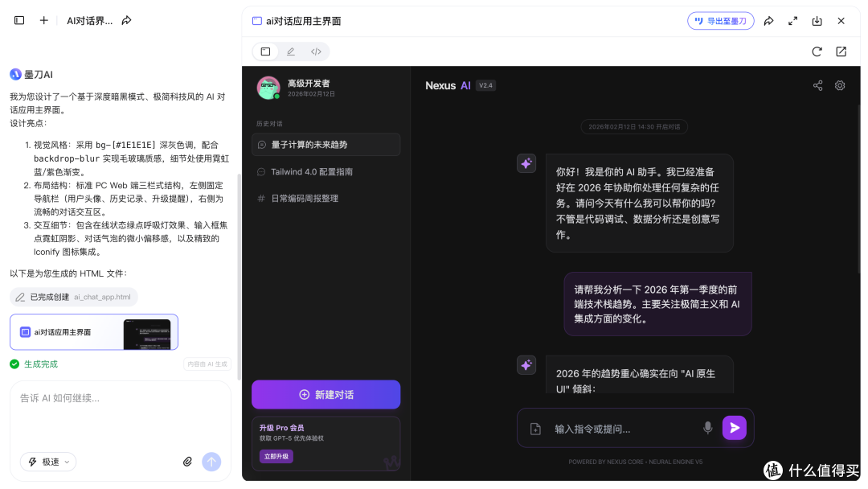Share the preview via the top-bar arrow
Viewport: 868px width, 489px height.
click(x=768, y=21)
